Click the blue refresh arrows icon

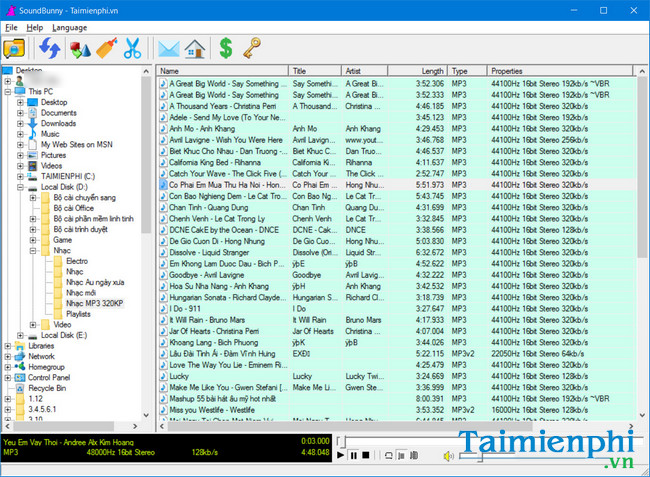pos(50,48)
